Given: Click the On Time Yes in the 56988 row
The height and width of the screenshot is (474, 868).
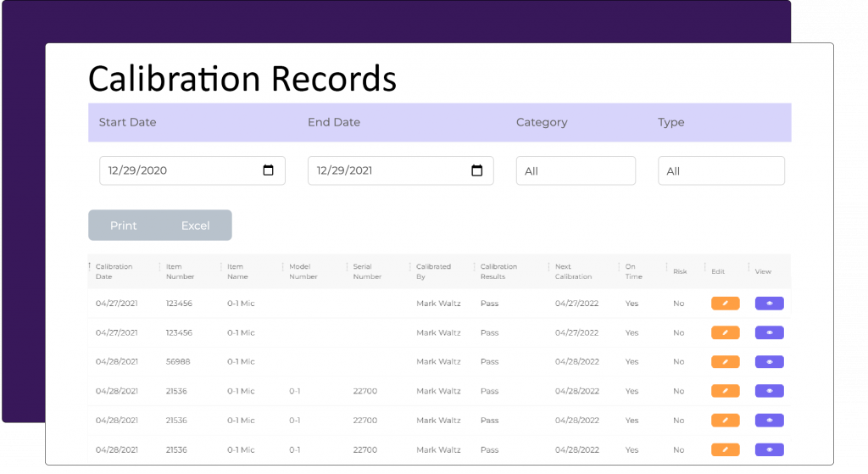Looking at the screenshot, I should click(x=632, y=361).
